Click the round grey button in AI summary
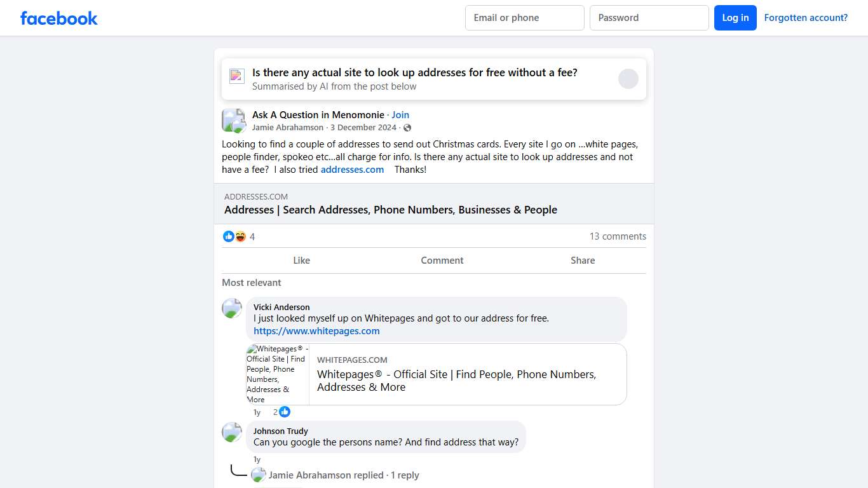The width and height of the screenshot is (868, 488). click(628, 79)
